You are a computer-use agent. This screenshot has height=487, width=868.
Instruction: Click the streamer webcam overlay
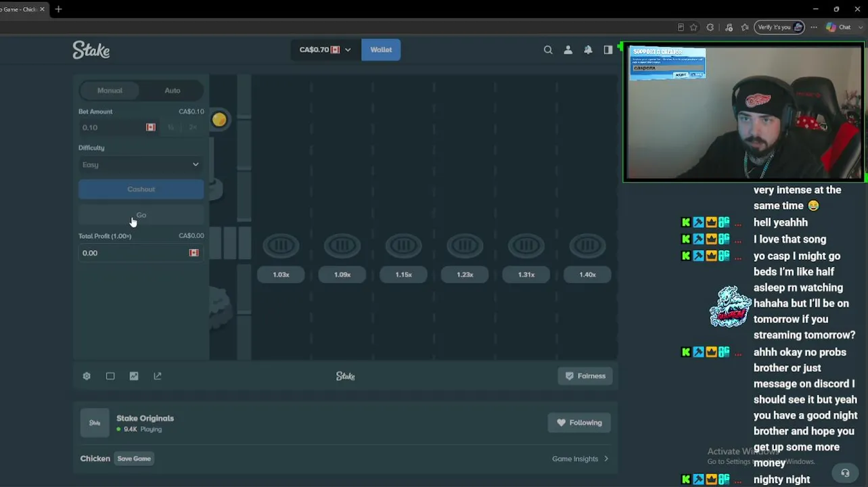click(x=744, y=112)
